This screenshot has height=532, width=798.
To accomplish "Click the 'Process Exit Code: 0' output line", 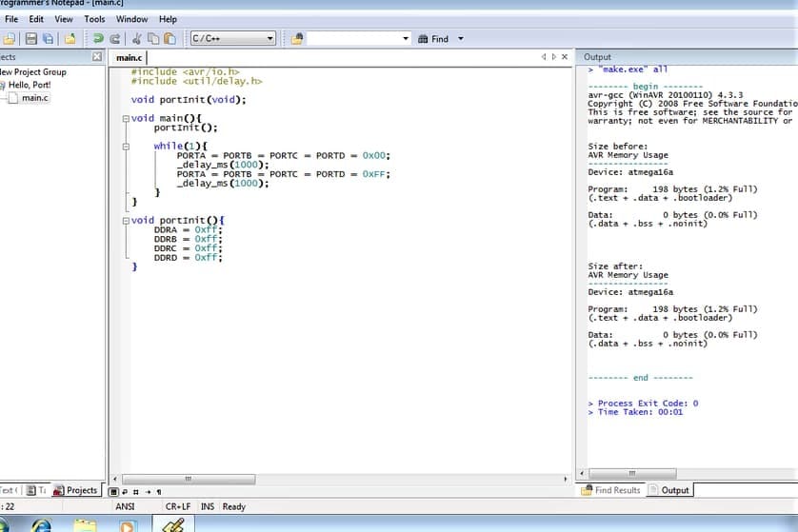I will tap(643, 404).
